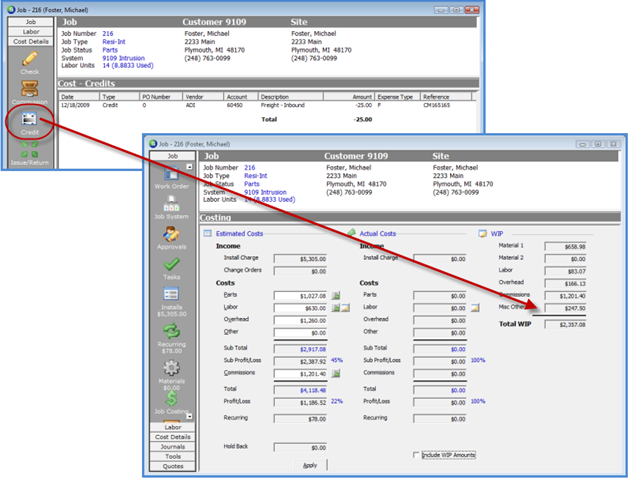The height and width of the screenshot is (478, 628).
Task: Select the 12/18/2009 credit row
Action: click(x=266, y=105)
